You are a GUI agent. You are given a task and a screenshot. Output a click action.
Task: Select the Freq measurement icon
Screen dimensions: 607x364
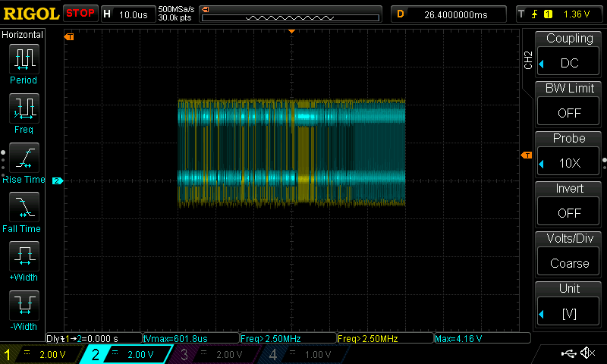pos(24,108)
